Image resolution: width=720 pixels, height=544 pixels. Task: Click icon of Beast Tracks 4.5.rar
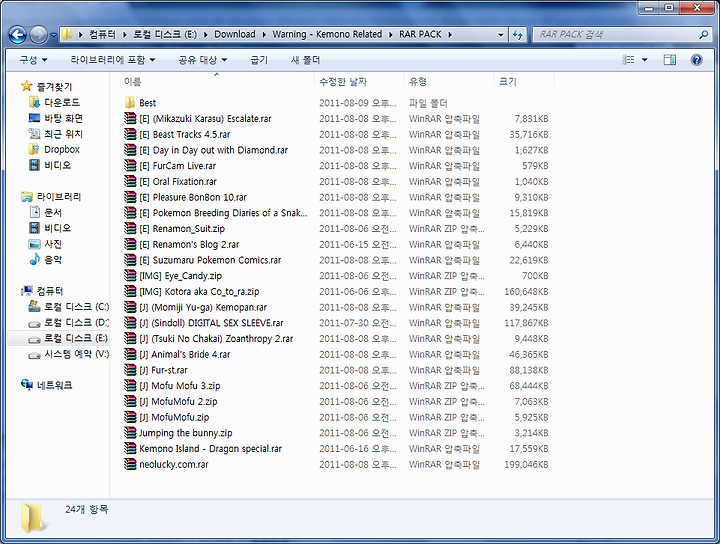[130, 134]
